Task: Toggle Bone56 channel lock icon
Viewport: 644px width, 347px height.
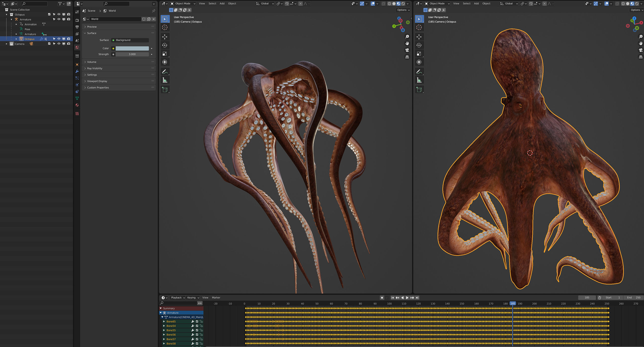Action: (x=201, y=335)
